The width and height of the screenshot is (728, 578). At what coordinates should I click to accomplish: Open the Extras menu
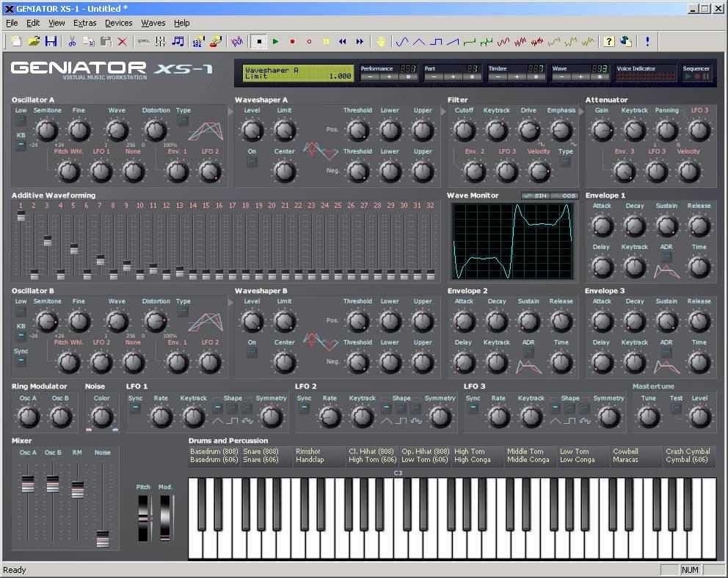tap(85, 23)
